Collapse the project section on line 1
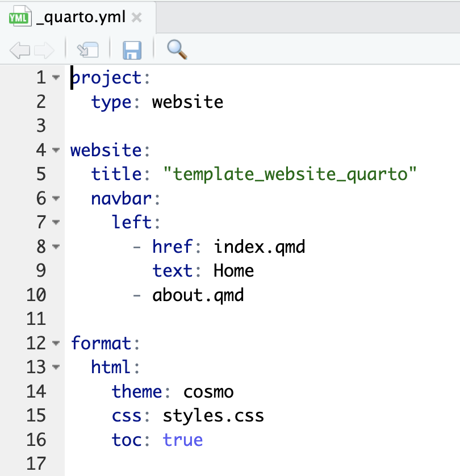Screen dimensions: 460x476 tap(56, 78)
